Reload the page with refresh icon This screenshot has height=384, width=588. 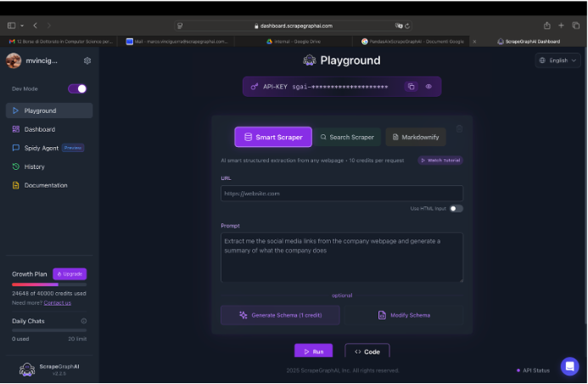coord(407,25)
